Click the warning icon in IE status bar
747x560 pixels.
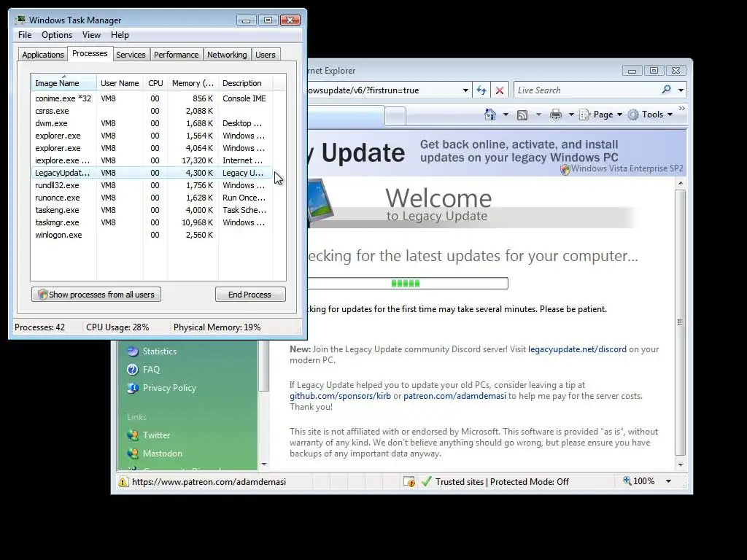[x=123, y=481]
